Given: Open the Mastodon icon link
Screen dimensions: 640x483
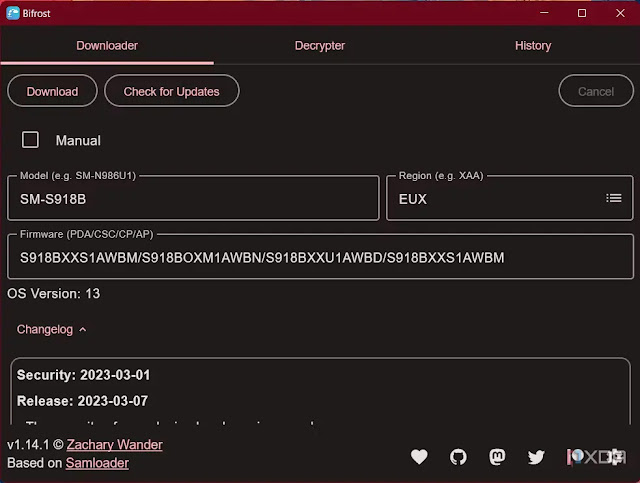Looking at the screenshot, I should pyautogui.click(x=497, y=456).
